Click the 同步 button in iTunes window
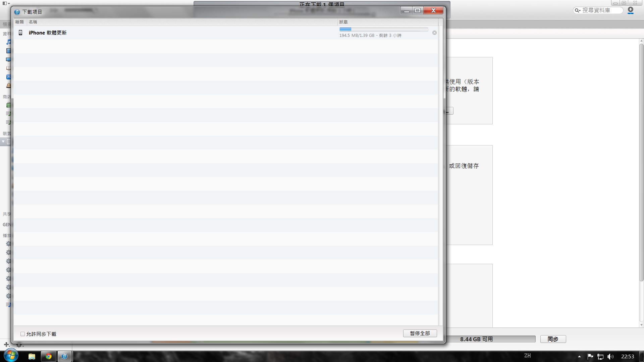The height and width of the screenshot is (362, 644). click(x=553, y=339)
